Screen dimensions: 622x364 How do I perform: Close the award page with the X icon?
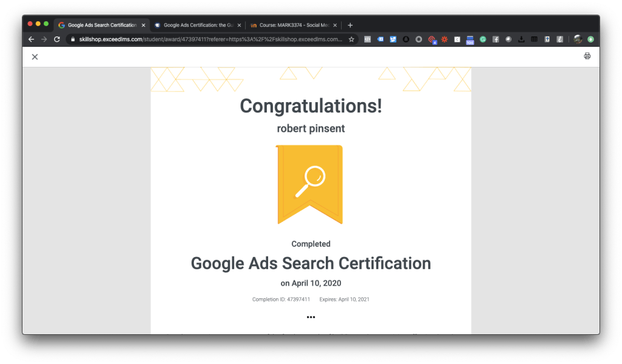pos(35,57)
